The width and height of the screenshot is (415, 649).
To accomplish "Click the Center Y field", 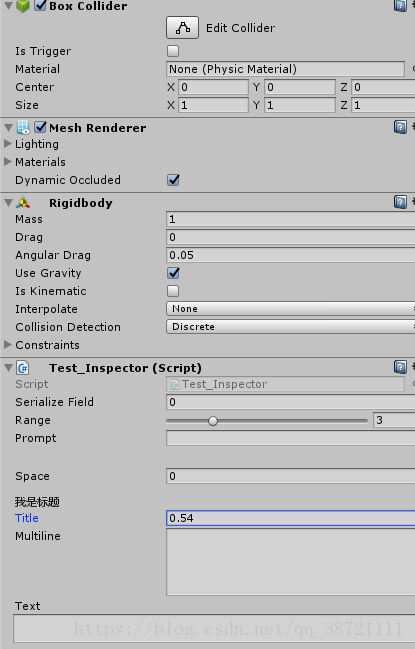I will tap(300, 87).
